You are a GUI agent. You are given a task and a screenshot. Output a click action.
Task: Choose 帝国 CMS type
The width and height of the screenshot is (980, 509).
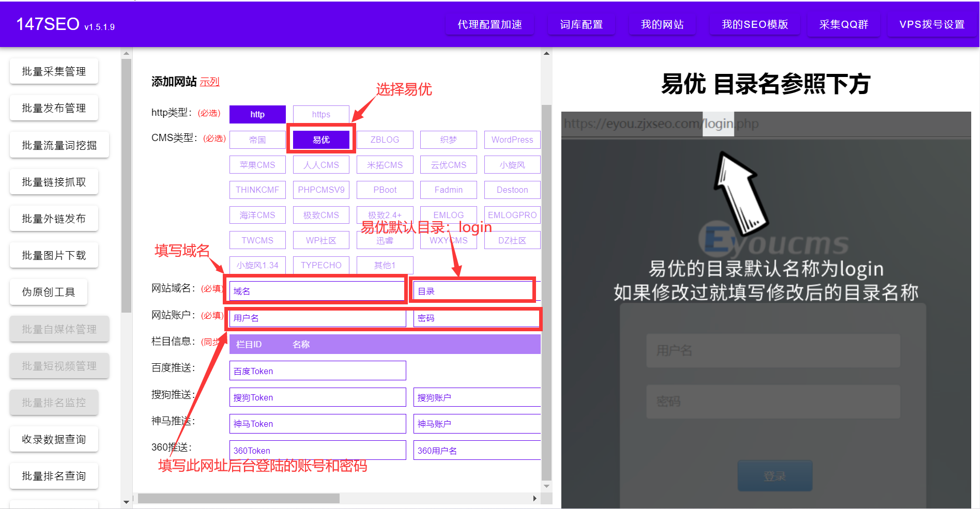click(x=257, y=140)
